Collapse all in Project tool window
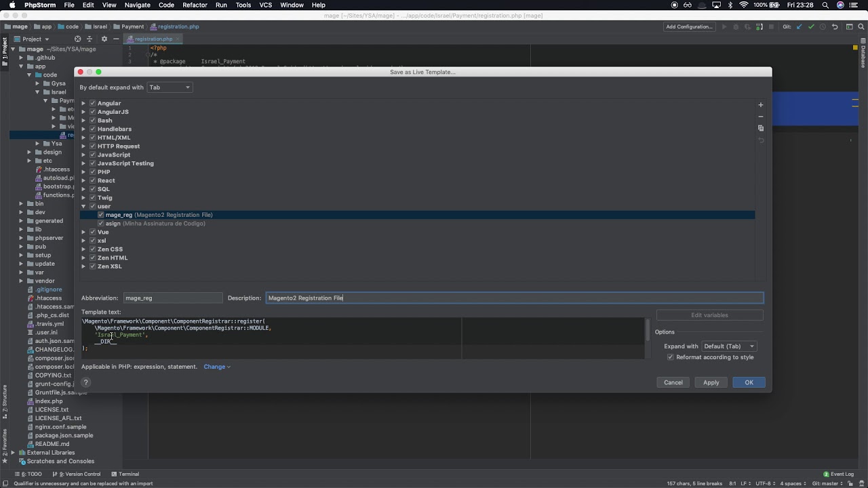Viewport: 868px width, 488px height. click(x=90, y=39)
